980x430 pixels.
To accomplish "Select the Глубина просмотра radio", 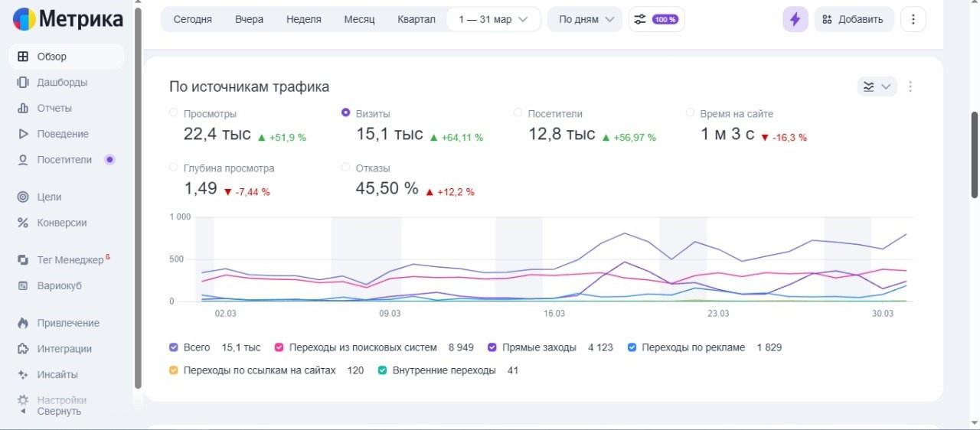I will coord(173,168).
